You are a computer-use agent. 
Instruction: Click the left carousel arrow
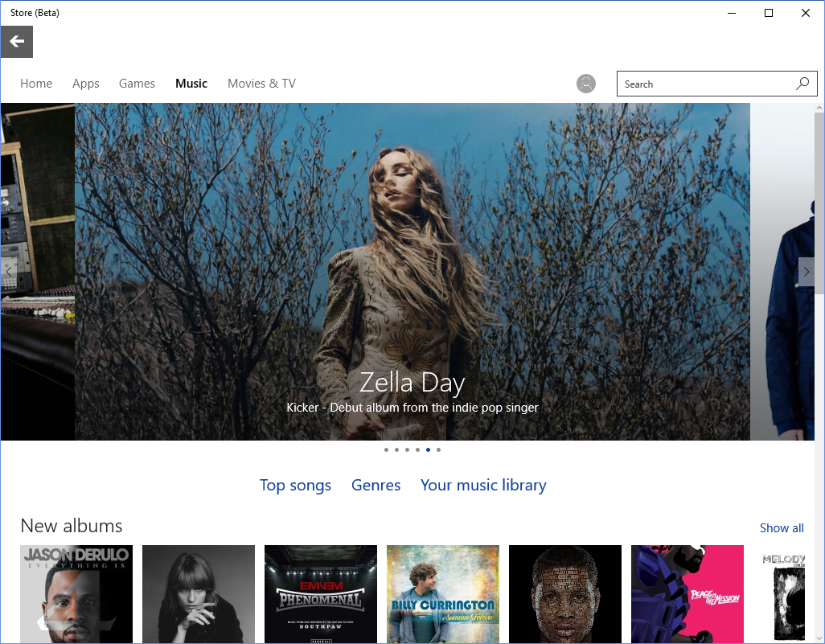click(8, 272)
